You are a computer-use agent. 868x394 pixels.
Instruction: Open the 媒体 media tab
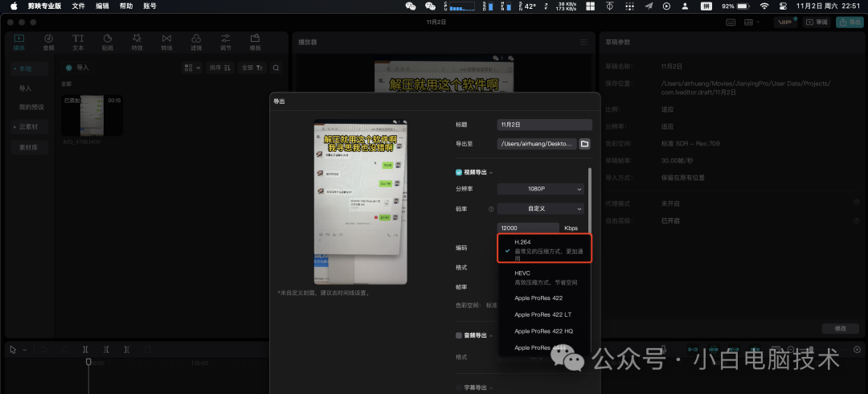(18, 42)
